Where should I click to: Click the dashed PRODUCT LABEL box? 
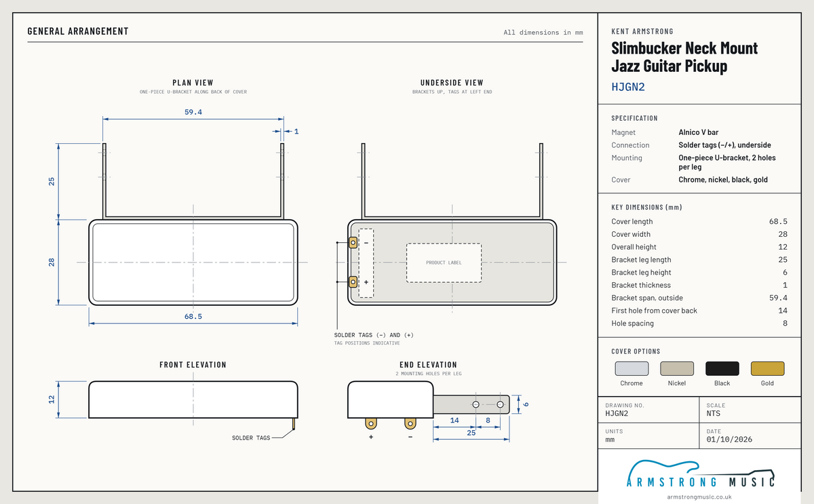tap(444, 263)
